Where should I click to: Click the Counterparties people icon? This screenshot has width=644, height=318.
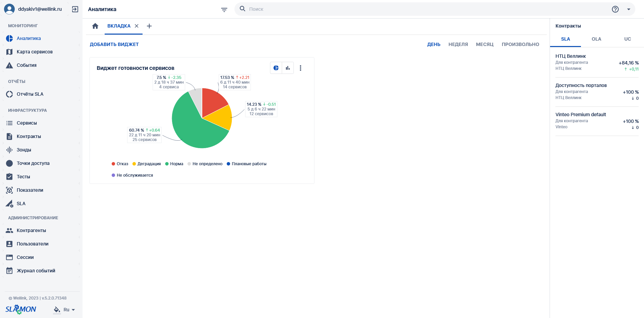pos(9,230)
